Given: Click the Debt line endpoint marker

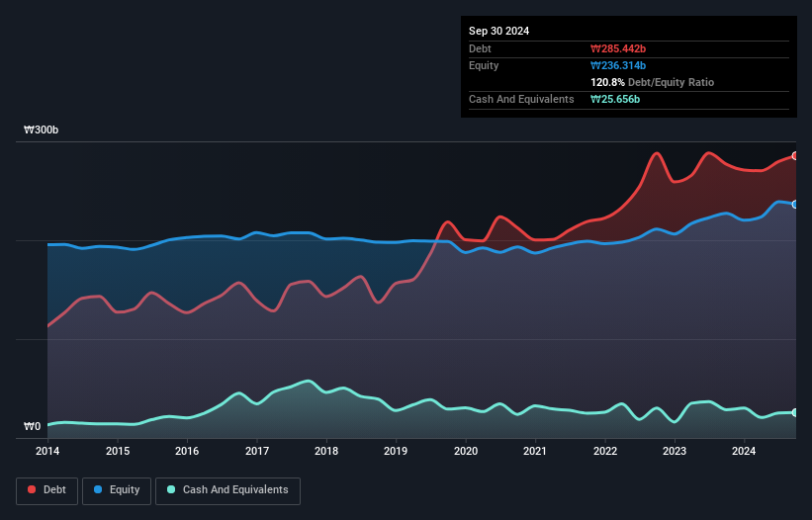Looking at the screenshot, I should (x=795, y=156).
